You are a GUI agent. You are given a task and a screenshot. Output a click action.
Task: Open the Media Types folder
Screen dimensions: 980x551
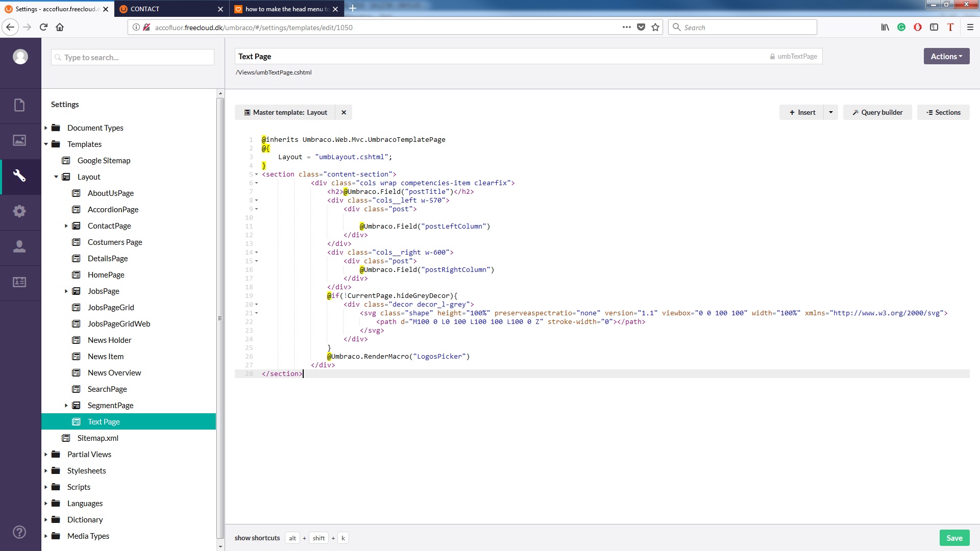click(x=88, y=536)
